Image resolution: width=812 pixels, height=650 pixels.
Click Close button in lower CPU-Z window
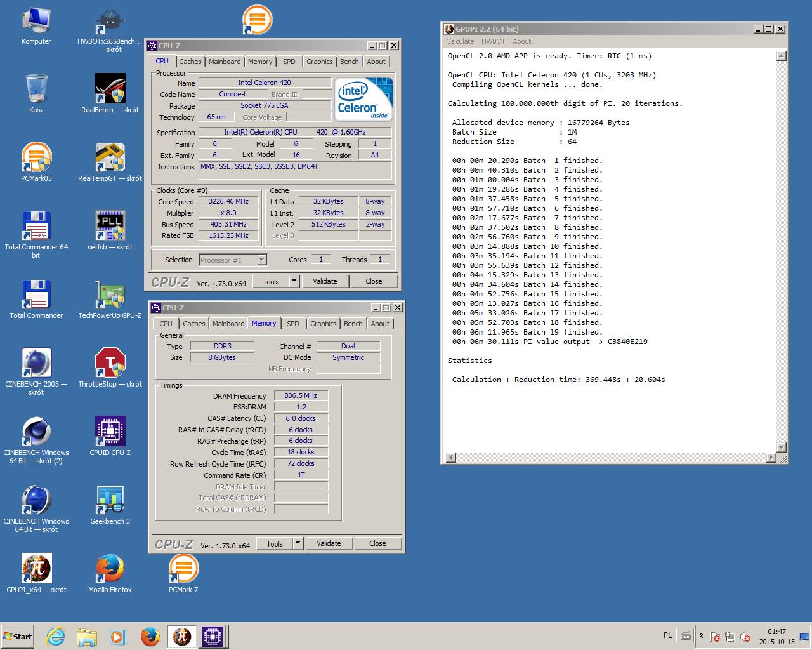click(x=377, y=543)
